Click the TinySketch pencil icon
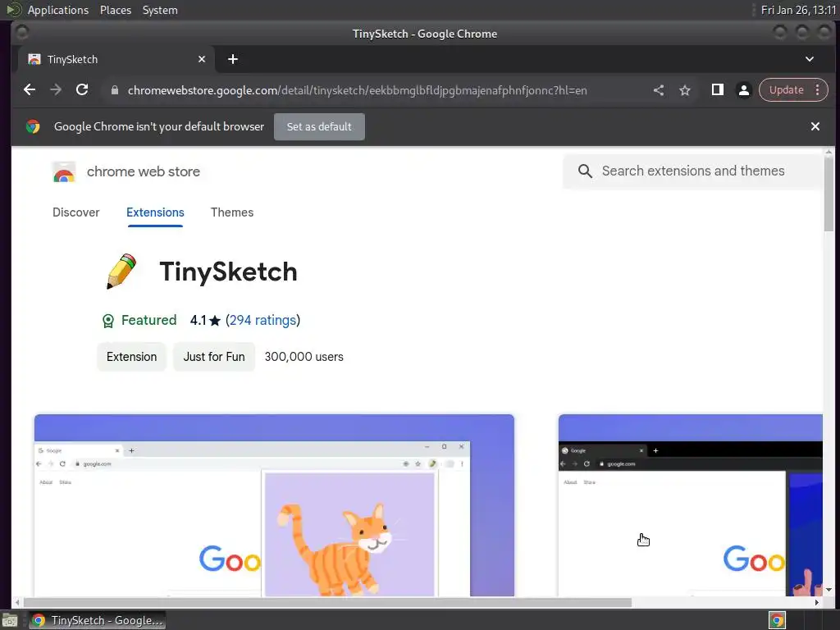Viewport: 840px width, 630px height. pos(121,272)
